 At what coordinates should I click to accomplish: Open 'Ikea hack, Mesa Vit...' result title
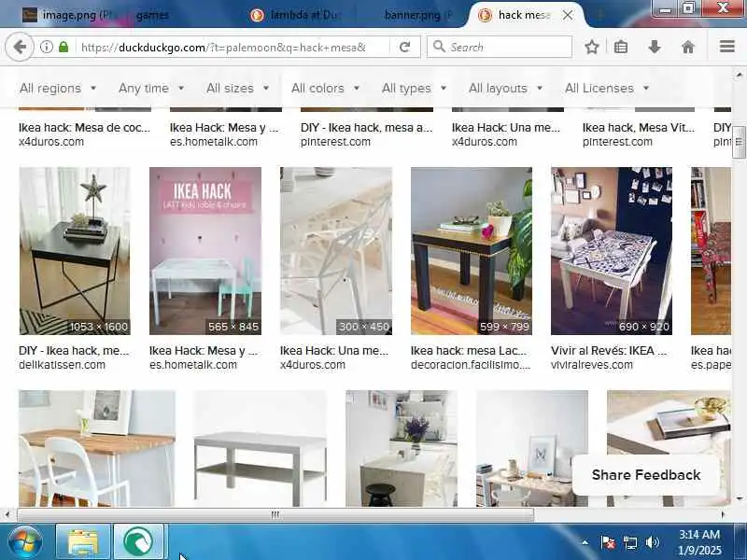point(639,128)
